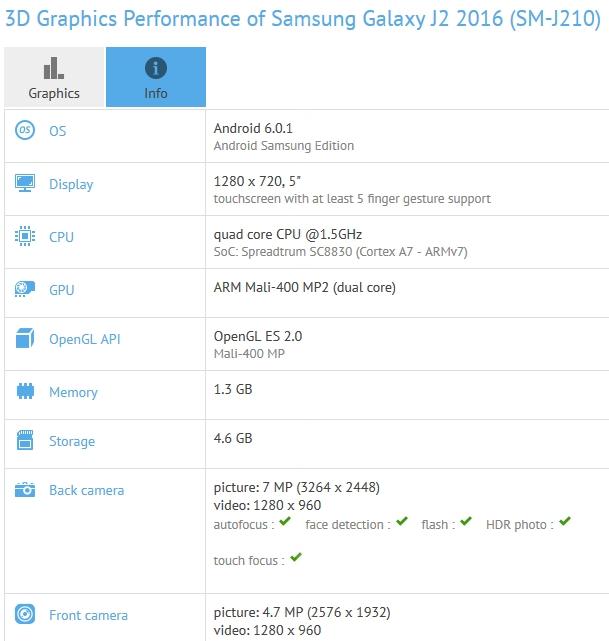This screenshot has height=641, width=609.
Task: Click the Display monitor icon
Action: click(x=25, y=183)
